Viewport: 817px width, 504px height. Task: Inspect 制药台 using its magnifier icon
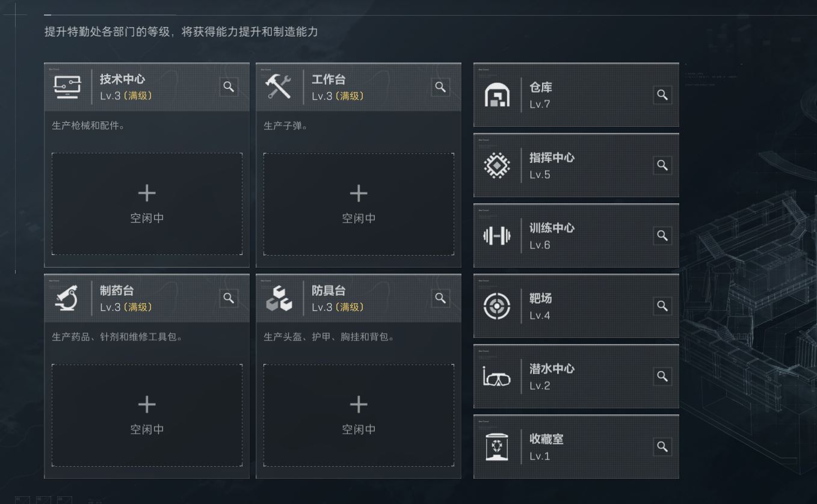pyautogui.click(x=229, y=298)
